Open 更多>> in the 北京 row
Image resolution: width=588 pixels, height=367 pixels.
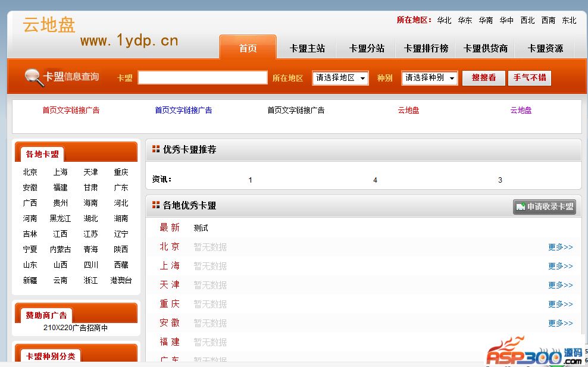[x=561, y=247]
